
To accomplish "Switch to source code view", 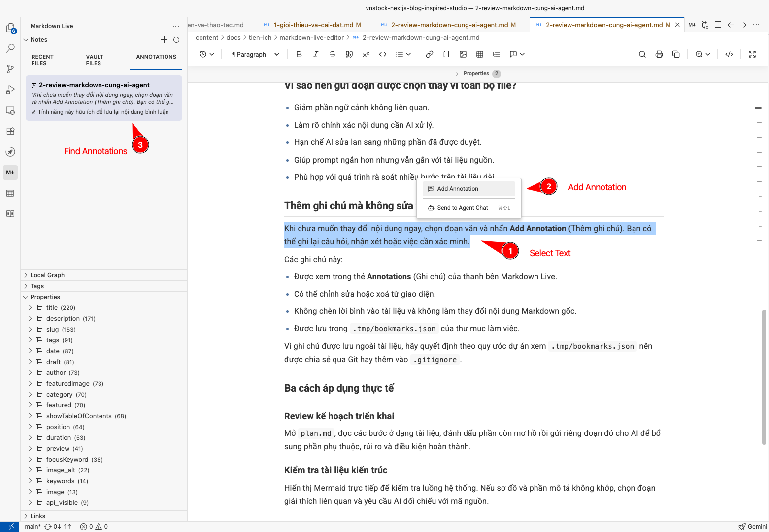I will point(729,54).
